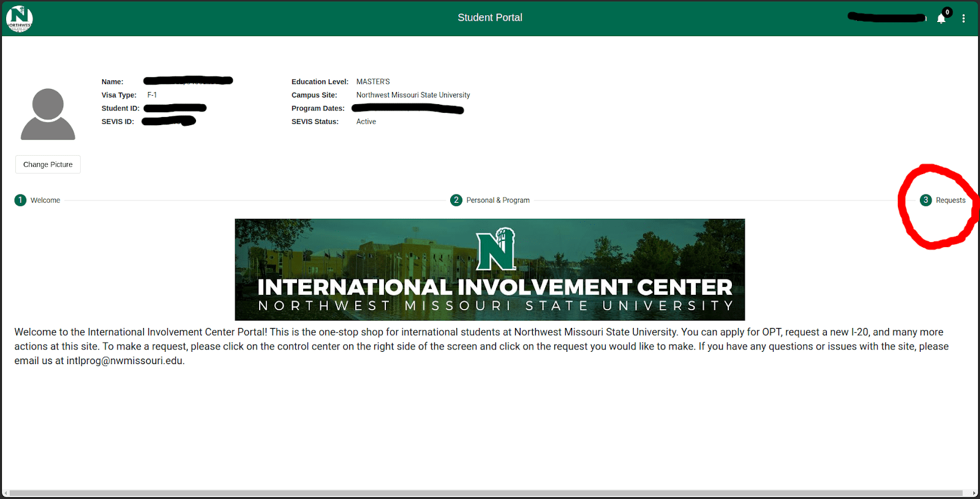Click the Student Portal title
Viewport: 980px width, 499px height.
(x=490, y=18)
